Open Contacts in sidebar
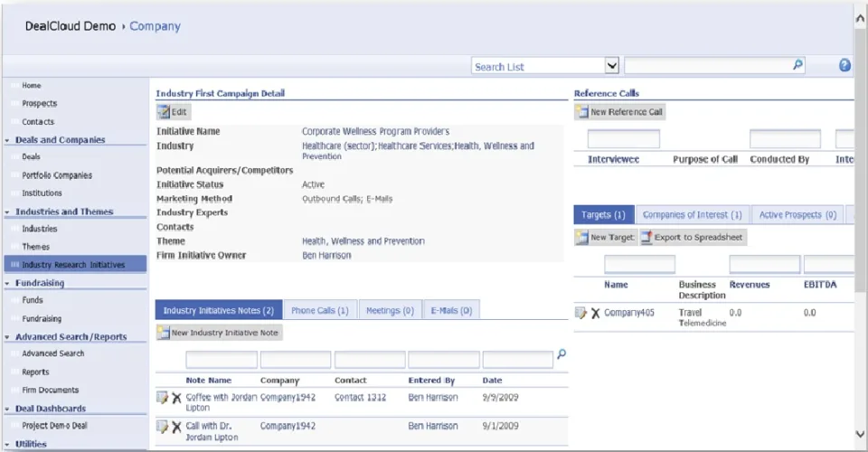Screen dimensions: 868x452 (38, 122)
